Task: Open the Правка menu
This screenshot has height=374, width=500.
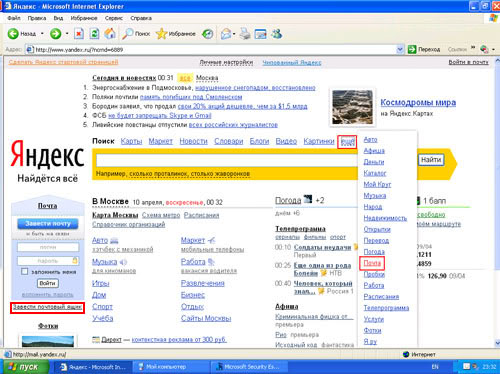Action: (37, 18)
